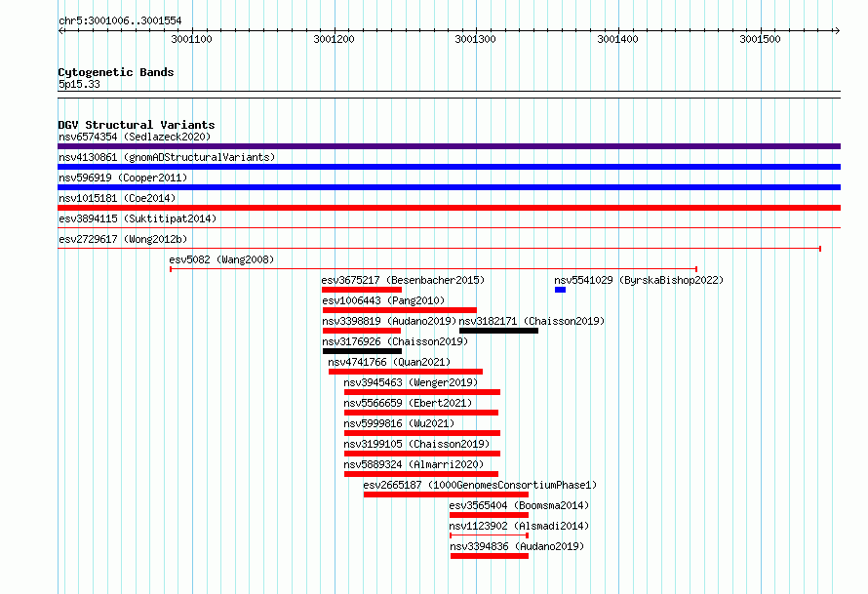868x594 pixels.
Task: Click the red nsv3398819 variant bar
Action: (362, 331)
